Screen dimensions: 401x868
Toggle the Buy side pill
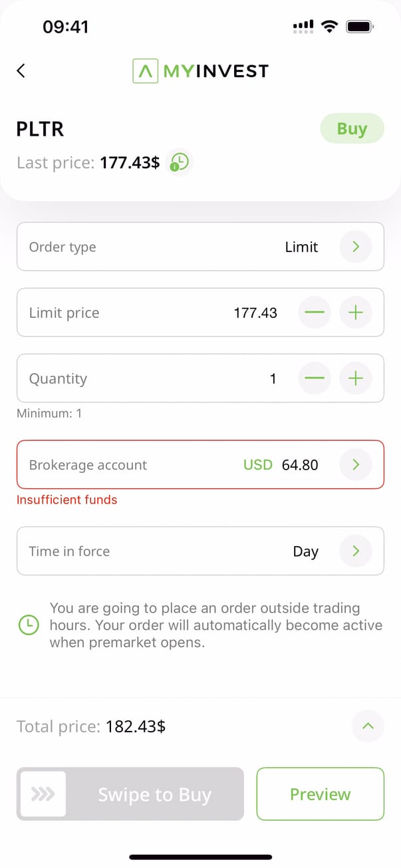pos(352,128)
